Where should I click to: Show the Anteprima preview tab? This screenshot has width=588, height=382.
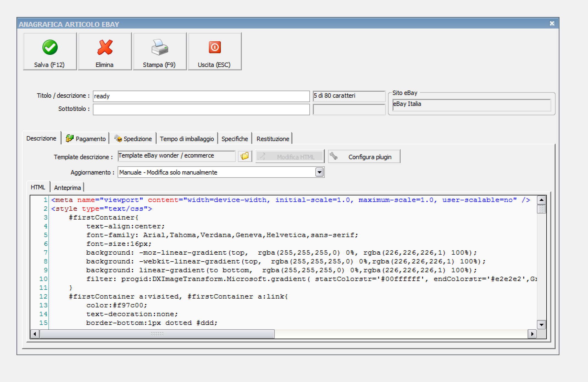[x=67, y=188]
